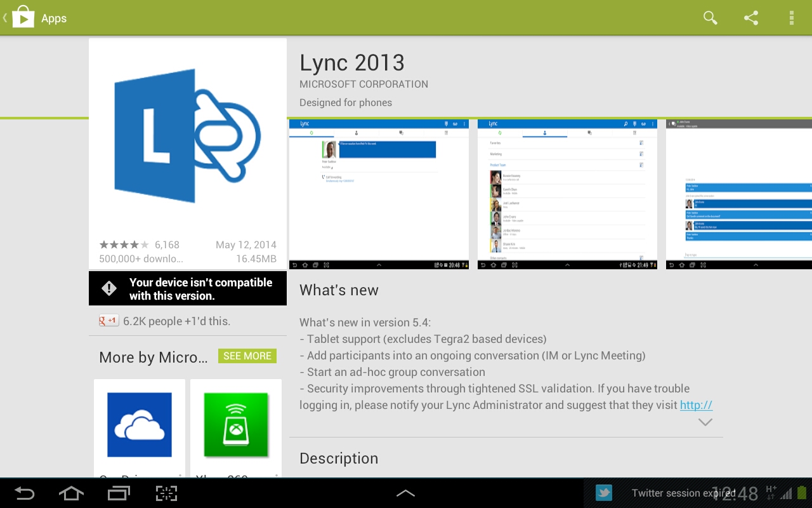812x508 pixels.
Task: Open the third Lync conversation screenshot thumbnail
Action: click(739, 194)
